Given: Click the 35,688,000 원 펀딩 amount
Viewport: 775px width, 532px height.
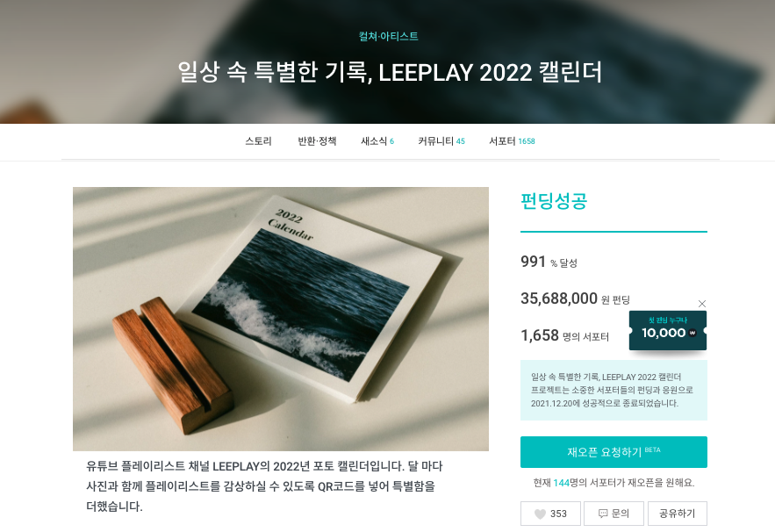Looking at the screenshot, I should tap(575, 298).
